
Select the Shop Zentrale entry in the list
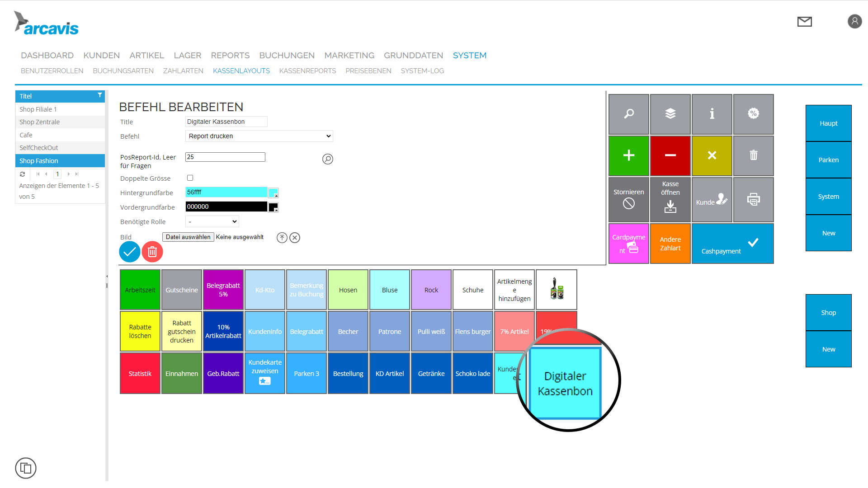point(39,122)
